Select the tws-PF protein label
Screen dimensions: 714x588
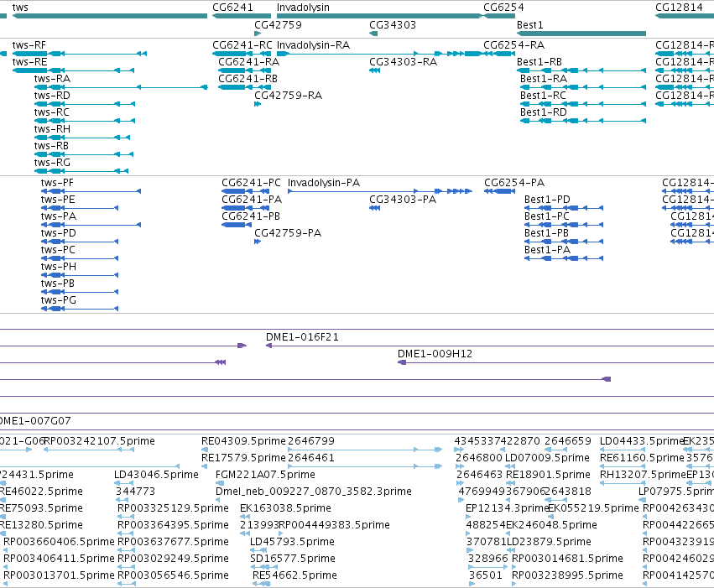pos(57,183)
